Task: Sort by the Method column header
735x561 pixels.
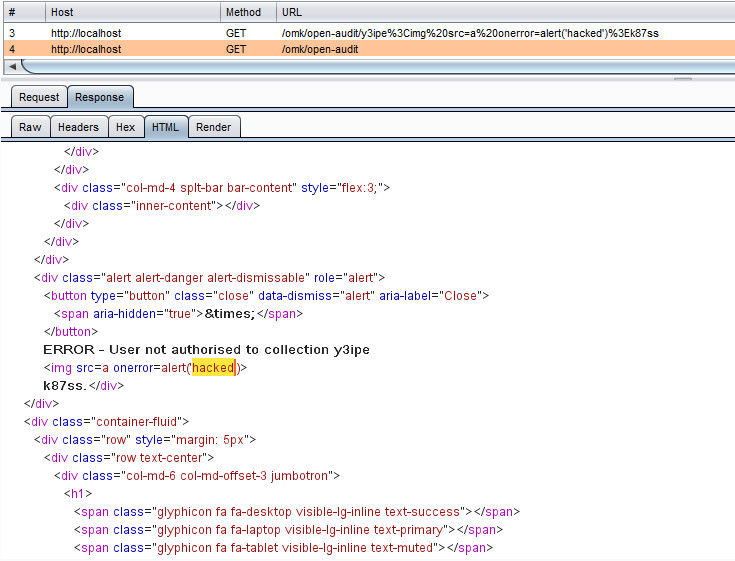Action: point(248,12)
